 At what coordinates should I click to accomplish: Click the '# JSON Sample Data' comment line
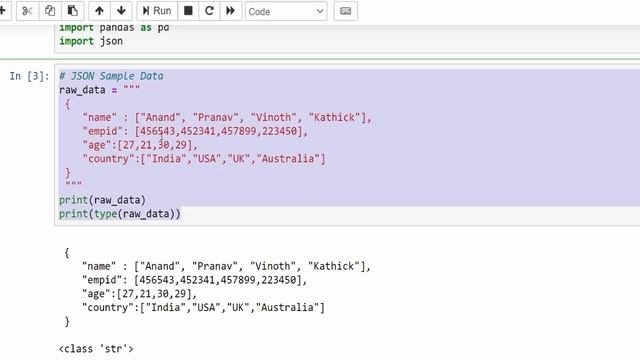[x=111, y=76]
